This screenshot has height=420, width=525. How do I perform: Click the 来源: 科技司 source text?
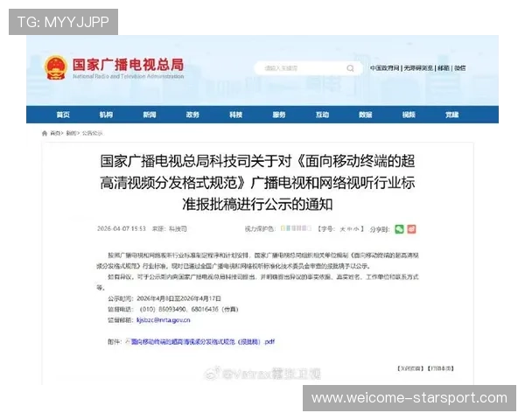[x=170, y=228]
